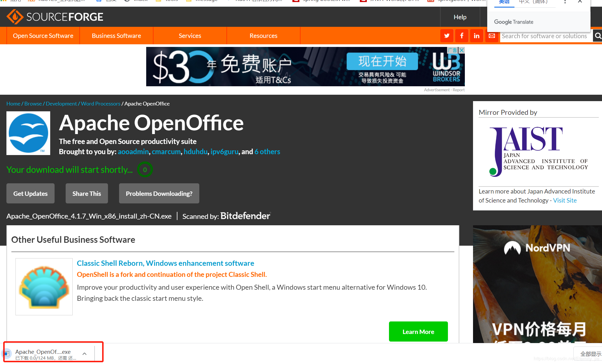Open Word Processors breadcrumb link
This screenshot has height=364, width=602.
point(101,104)
